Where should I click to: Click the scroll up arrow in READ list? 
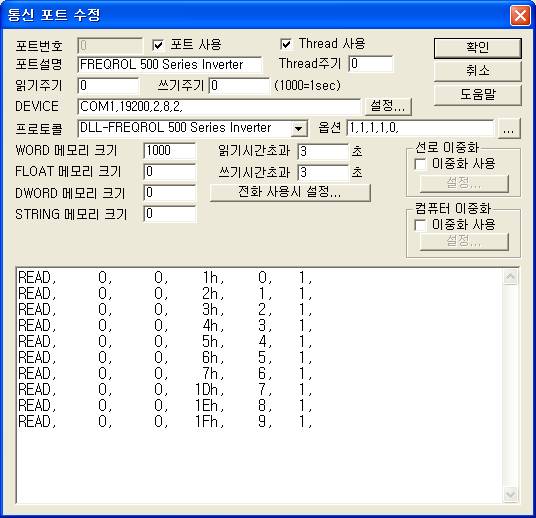510,277
